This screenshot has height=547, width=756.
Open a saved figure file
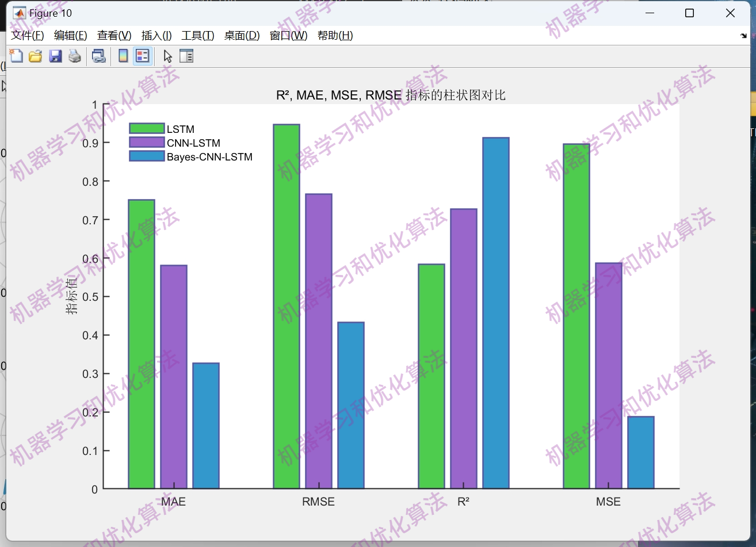click(x=35, y=56)
